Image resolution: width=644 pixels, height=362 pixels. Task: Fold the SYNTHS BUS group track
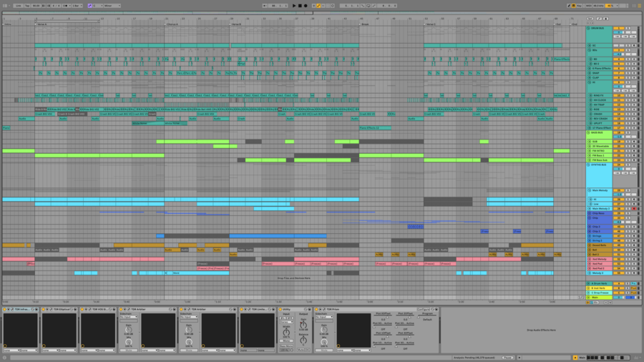point(589,165)
